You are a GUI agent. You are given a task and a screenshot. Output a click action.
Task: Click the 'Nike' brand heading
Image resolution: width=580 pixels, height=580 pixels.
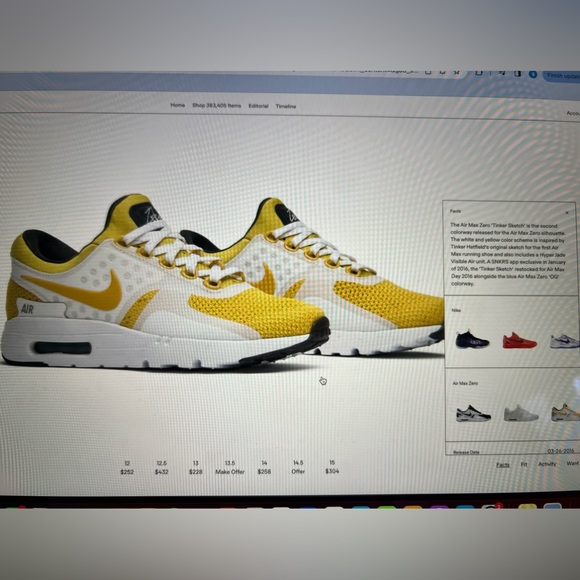click(456, 310)
